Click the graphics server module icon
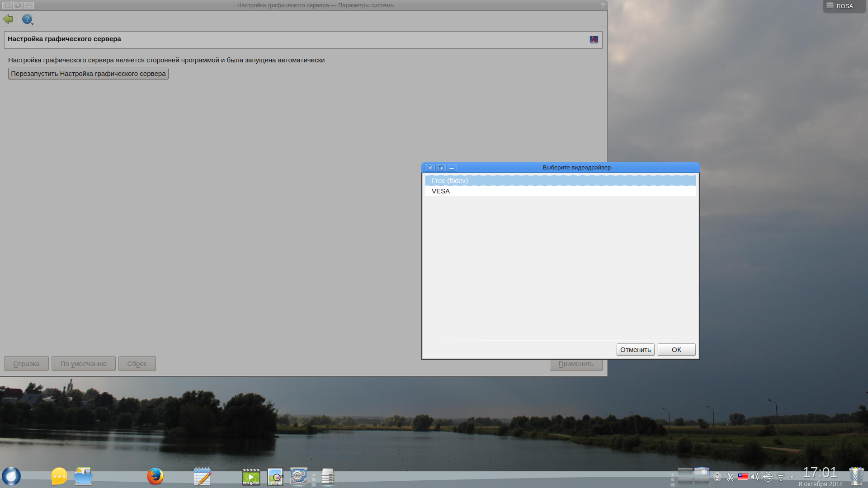The width and height of the screenshot is (868, 488). [594, 40]
